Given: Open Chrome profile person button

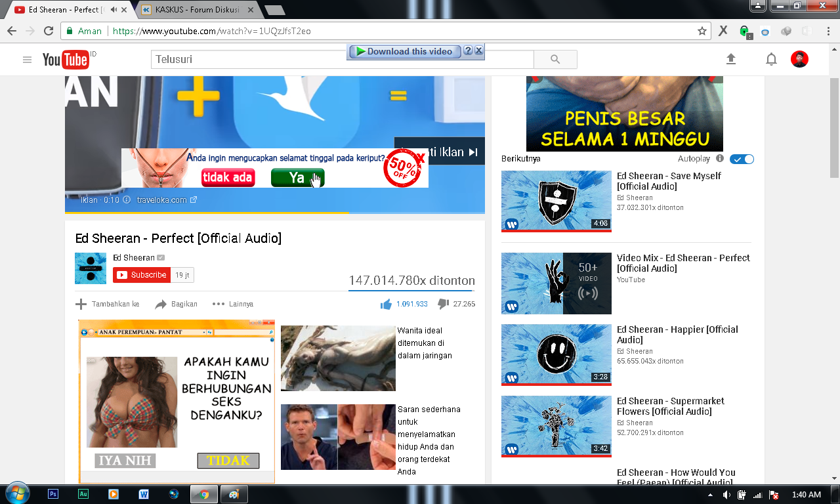Looking at the screenshot, I should [x=758, y=5].
